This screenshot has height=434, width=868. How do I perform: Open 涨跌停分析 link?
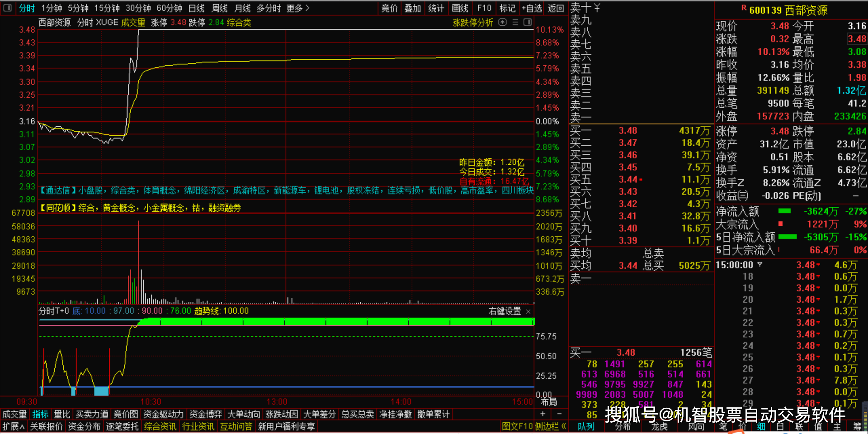[x=472, y=23]
